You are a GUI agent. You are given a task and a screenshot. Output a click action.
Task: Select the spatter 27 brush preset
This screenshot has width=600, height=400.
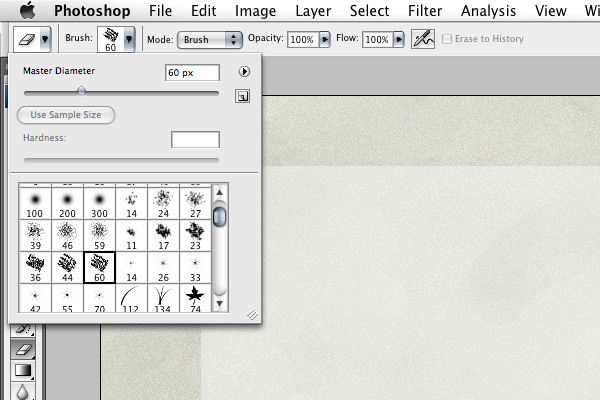(196, 203)
